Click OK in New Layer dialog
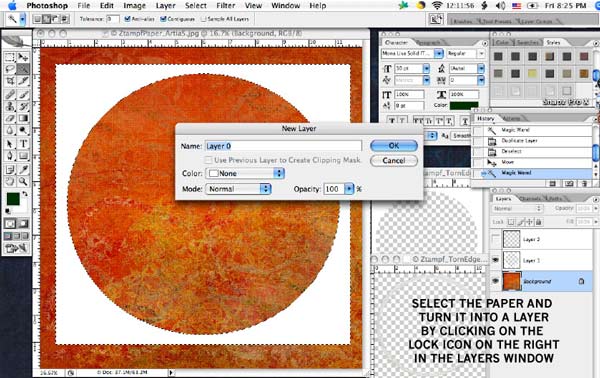Viewport: 600px width, 378px height. [394, 146]
